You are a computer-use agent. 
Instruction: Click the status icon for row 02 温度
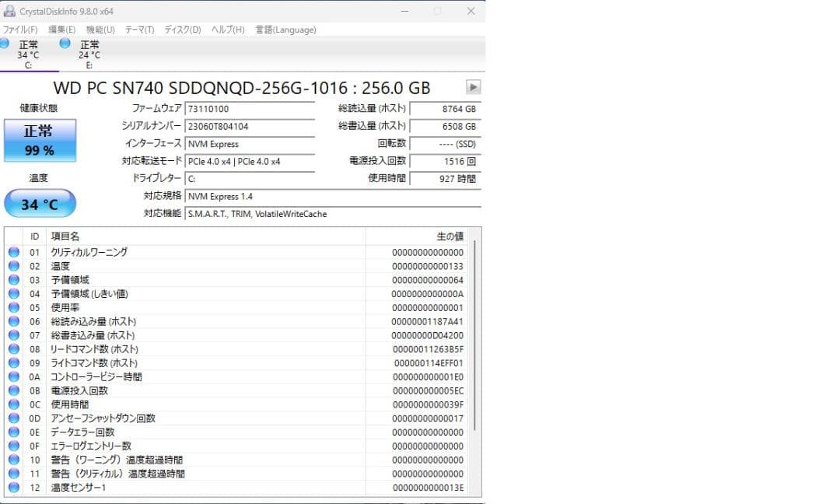[14, 266]
